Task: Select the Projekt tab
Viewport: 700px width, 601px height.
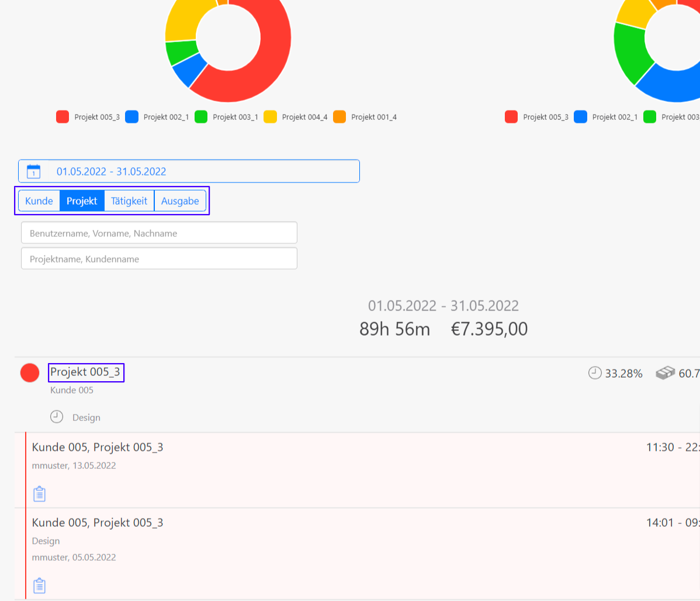Action: pos(82,201)
